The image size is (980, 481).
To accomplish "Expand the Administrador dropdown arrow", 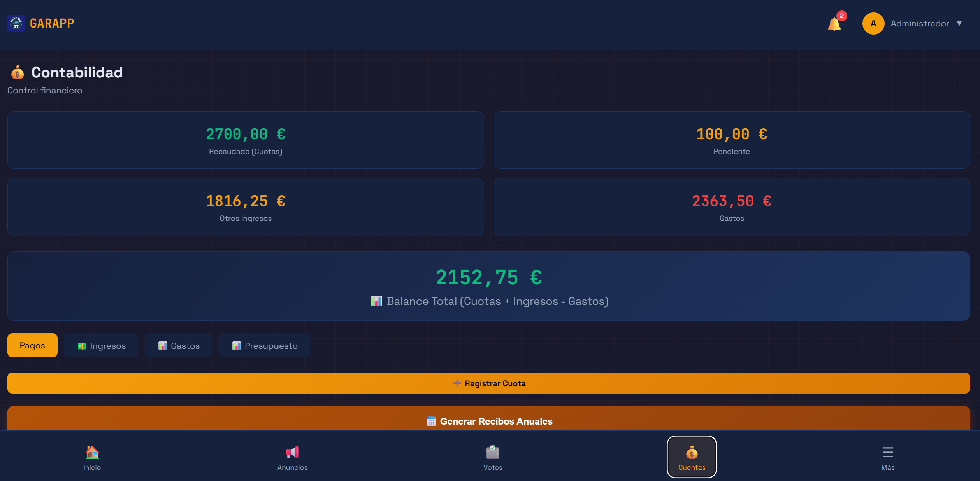I will (x=959, y=24).
